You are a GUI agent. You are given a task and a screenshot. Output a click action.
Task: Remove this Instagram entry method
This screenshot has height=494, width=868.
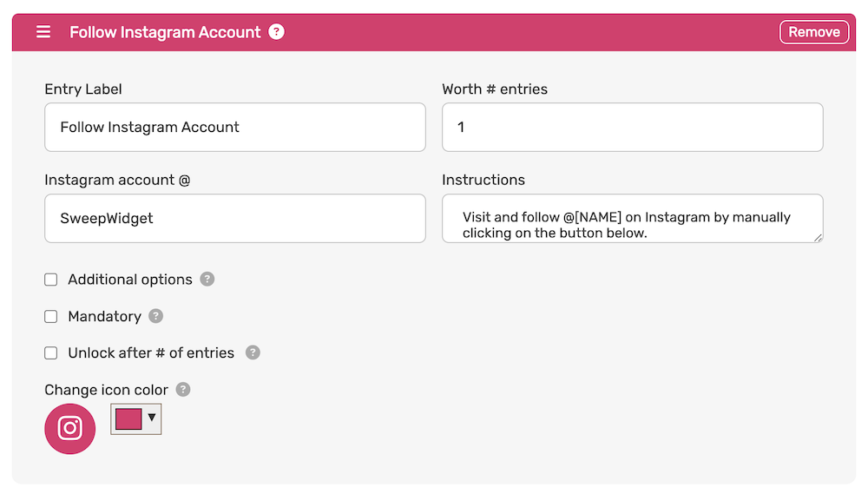point(814,32)
